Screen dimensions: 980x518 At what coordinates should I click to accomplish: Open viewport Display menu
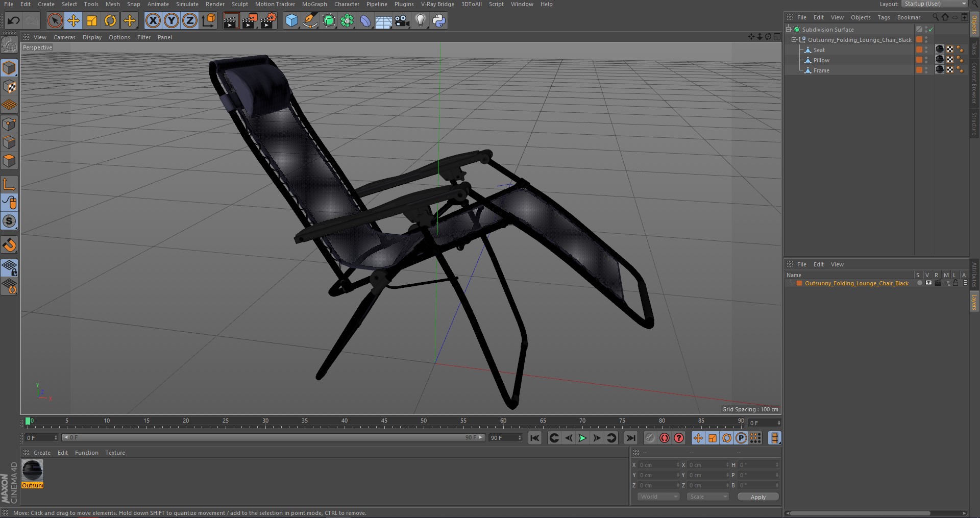click(x=92, y=37)
